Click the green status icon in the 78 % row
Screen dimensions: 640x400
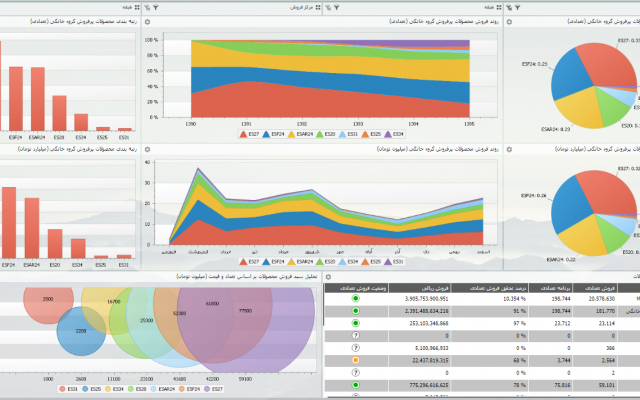356,385
